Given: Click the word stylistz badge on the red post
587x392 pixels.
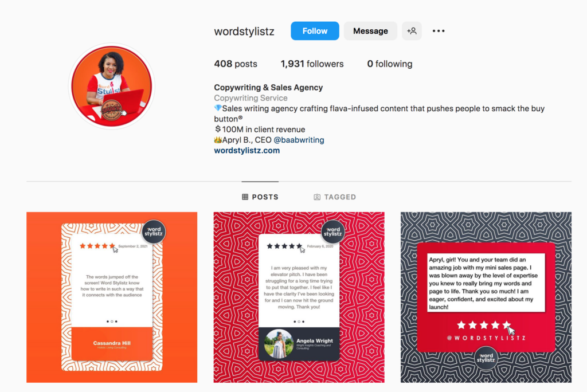Looking at the screenshot, I should tap(333, 232).
